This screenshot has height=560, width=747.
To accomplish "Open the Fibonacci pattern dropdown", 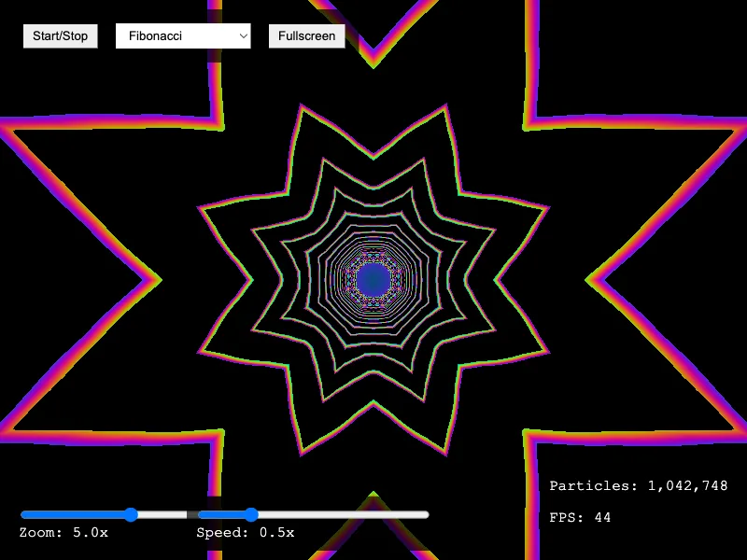I will 183,36.
